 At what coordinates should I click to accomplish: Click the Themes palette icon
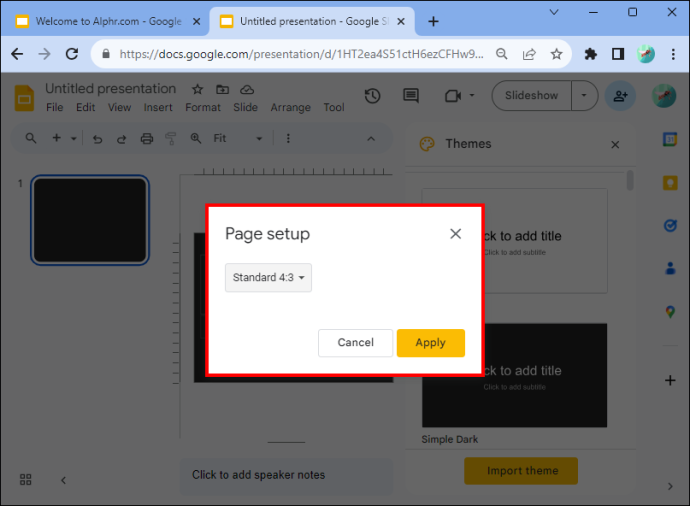(426, 144)
